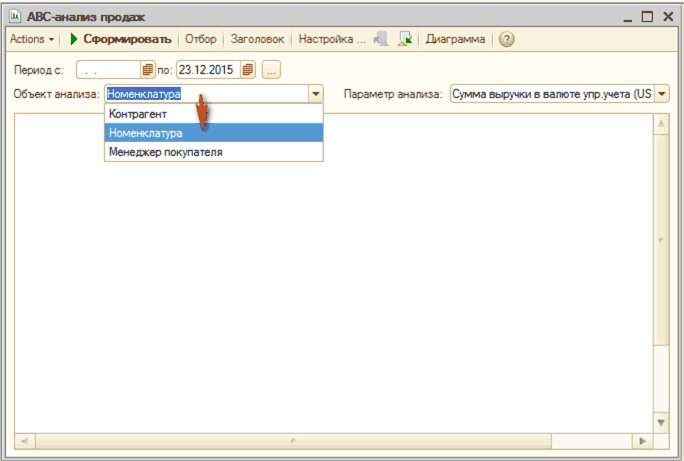Click into the Период с start date field
This screenshot has height=461, width=684.
point(106,69)
